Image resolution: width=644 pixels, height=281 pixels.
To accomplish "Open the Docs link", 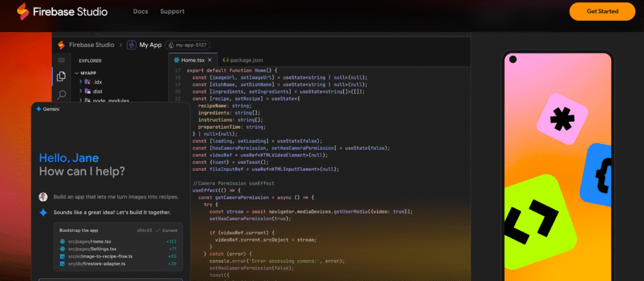I will click(140, 11).
